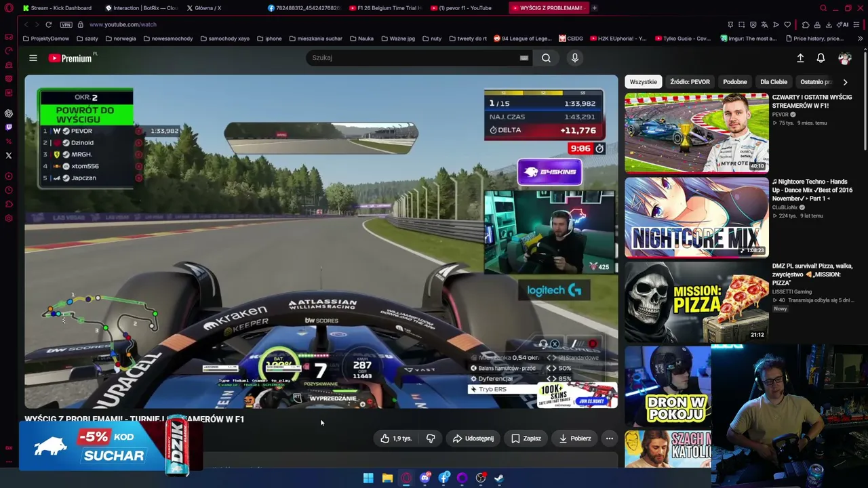Open a new browser tab with plus
Viewport: 868px width, 488px height.
coord(595,8)
